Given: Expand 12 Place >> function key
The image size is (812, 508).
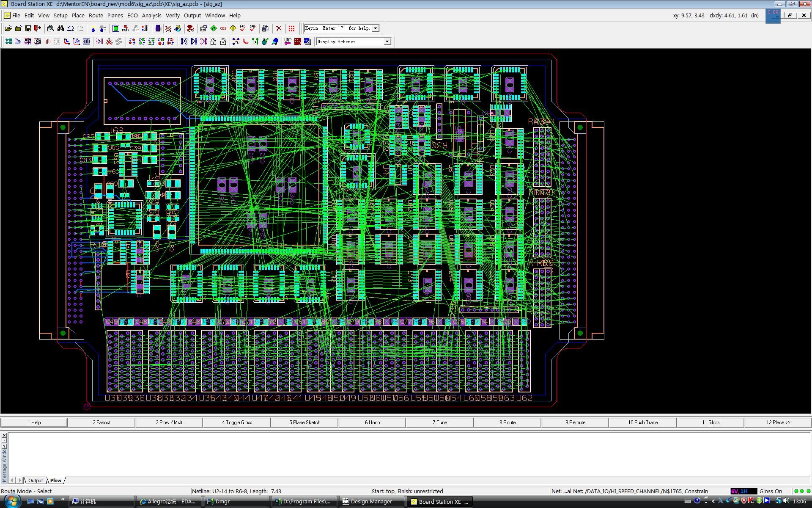Looking at the screenshot, I should (778, 422).
